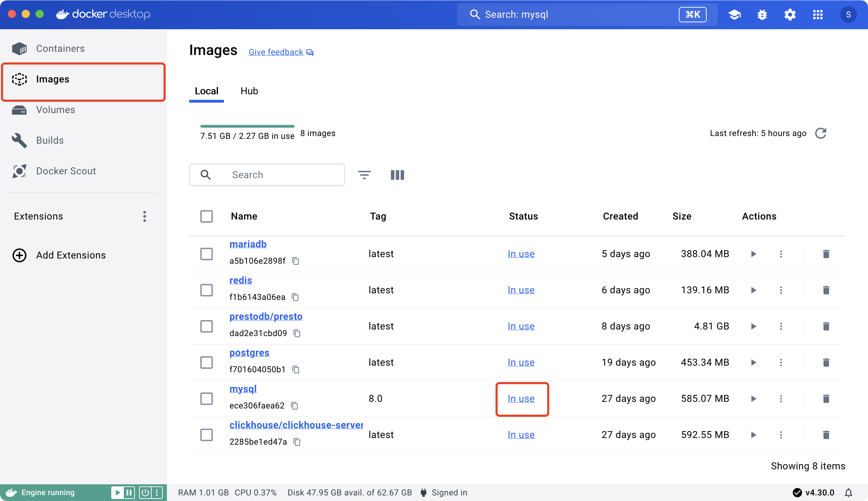Click In use status for redis

pyautogui.click(x=521, y=290)
